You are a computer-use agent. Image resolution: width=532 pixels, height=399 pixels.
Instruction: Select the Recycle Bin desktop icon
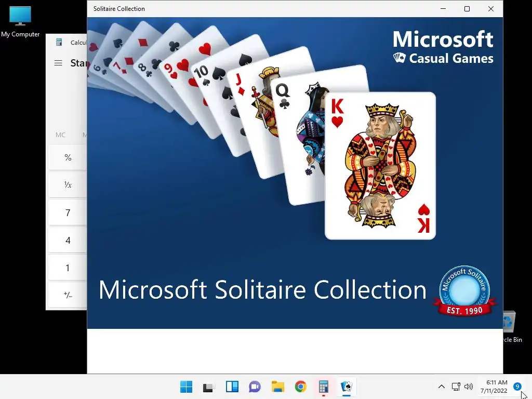(x=512, y=326)
